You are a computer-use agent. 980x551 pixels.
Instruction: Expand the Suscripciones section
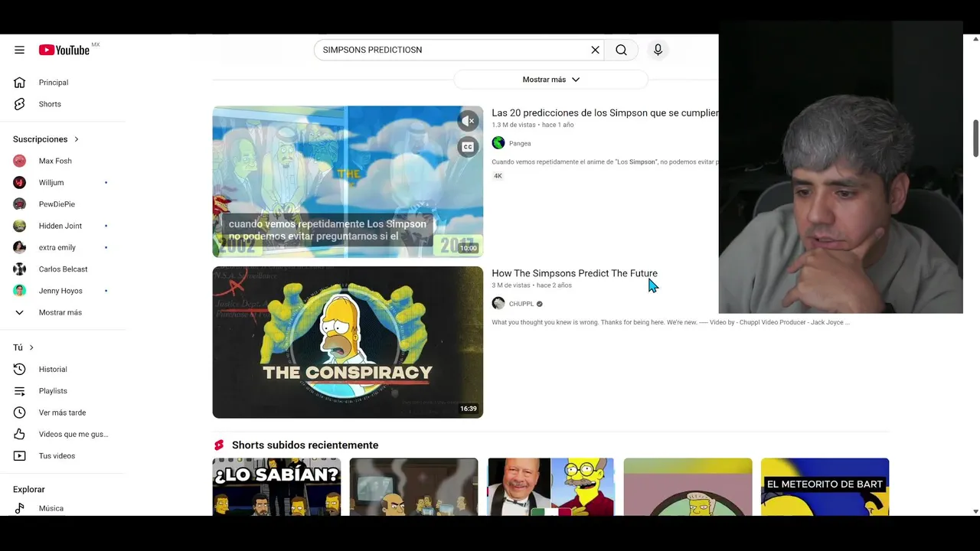tap(46, 139)
